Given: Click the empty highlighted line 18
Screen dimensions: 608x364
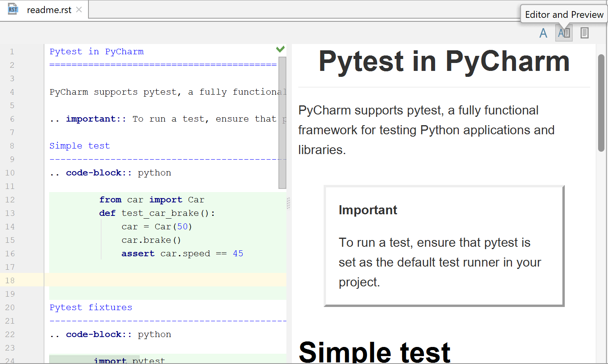Looking at the screenshot, I should [x=165, y=280].
